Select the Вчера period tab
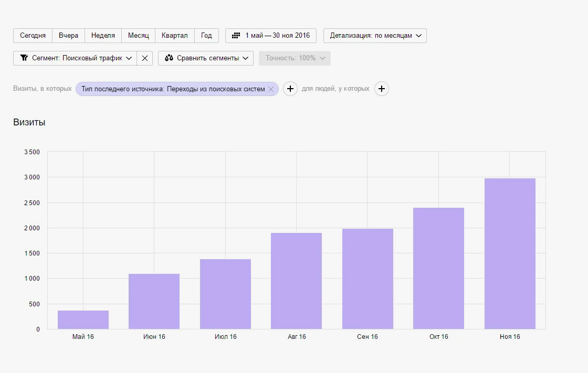588x373 pixels. [69, 36]
